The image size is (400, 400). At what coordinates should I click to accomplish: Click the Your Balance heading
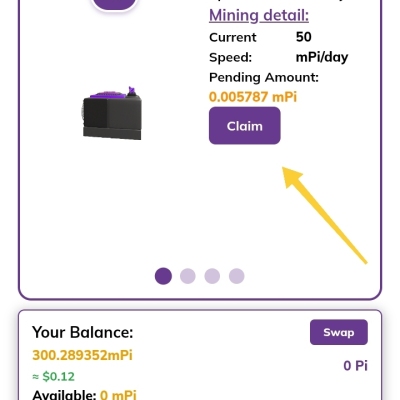coord(82,332)
